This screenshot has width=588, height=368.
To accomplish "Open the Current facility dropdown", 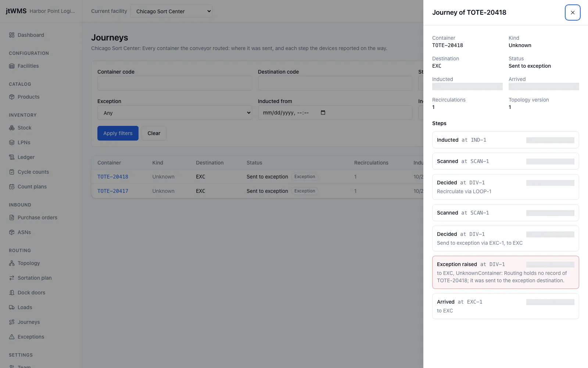I will click(171, 11).
